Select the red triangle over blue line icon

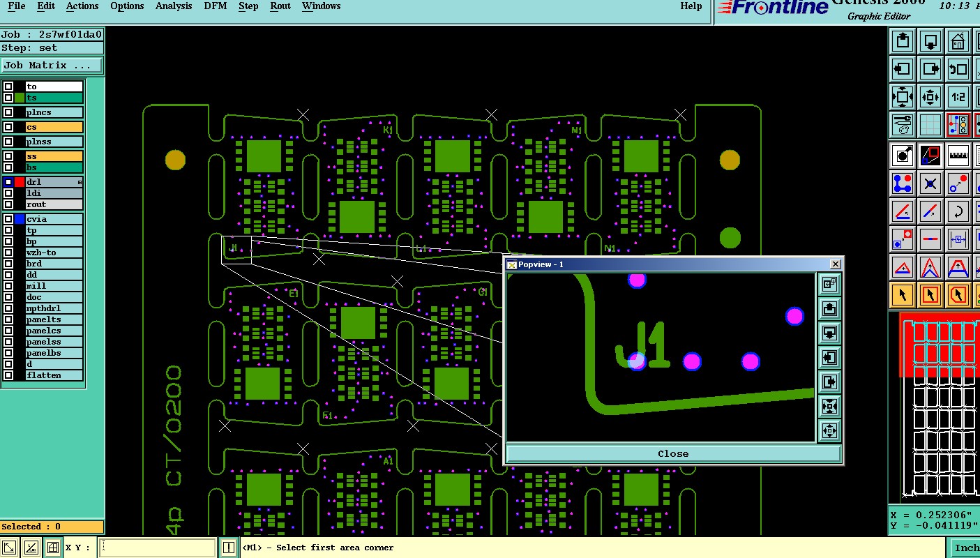coord(903,267)
